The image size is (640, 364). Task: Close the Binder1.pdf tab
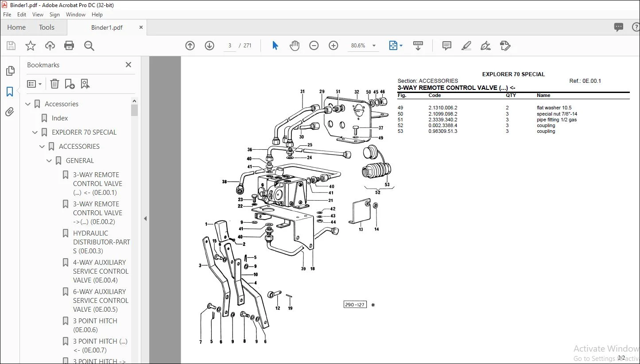click(141, 27)
